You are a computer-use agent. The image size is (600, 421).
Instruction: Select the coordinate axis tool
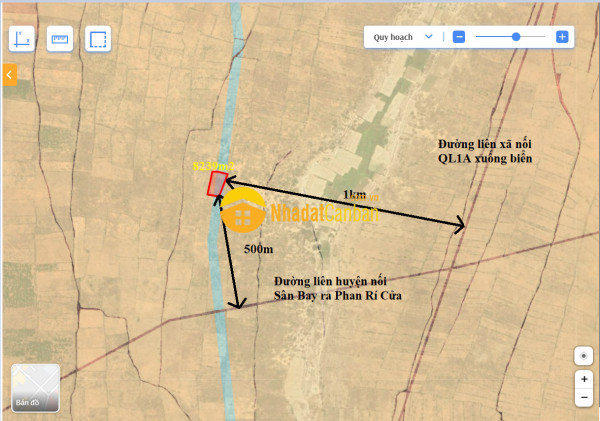22,39
